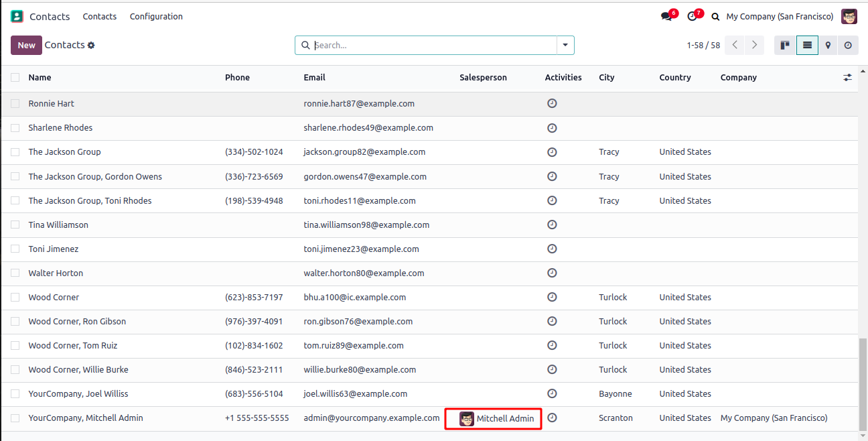
Task: Open activity clock for Ronnie Hart
Action: pyautogui.click(x=552, y=104)
